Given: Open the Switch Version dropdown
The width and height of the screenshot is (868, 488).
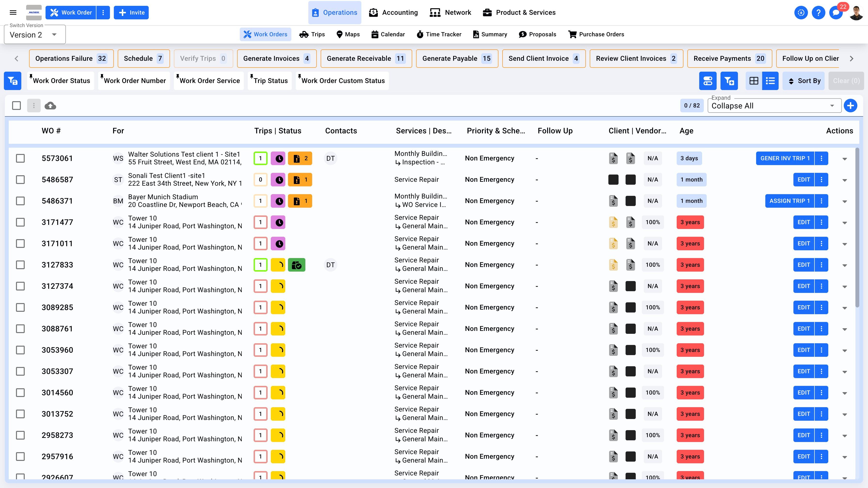Looking at the screenshot, I should pos(34,35).
